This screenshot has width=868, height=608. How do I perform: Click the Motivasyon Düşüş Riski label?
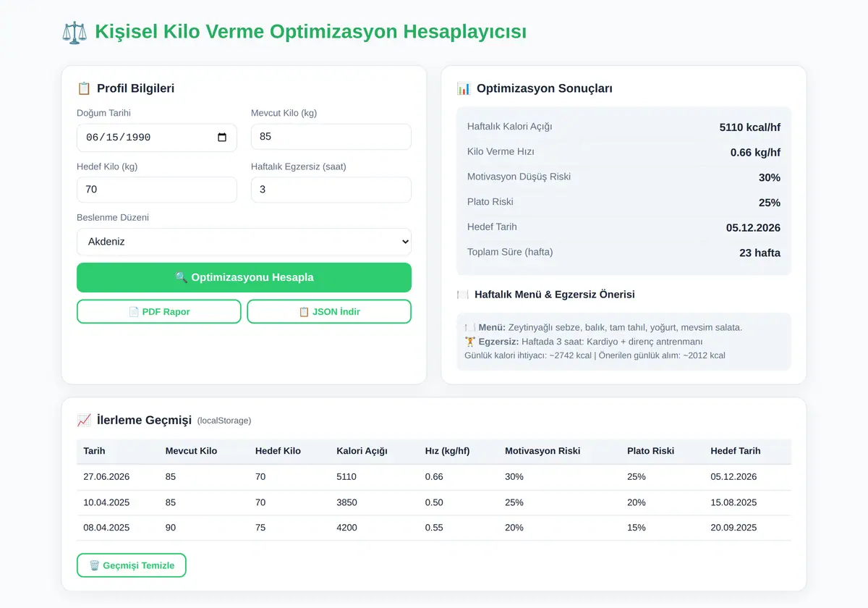click(519, 177)
